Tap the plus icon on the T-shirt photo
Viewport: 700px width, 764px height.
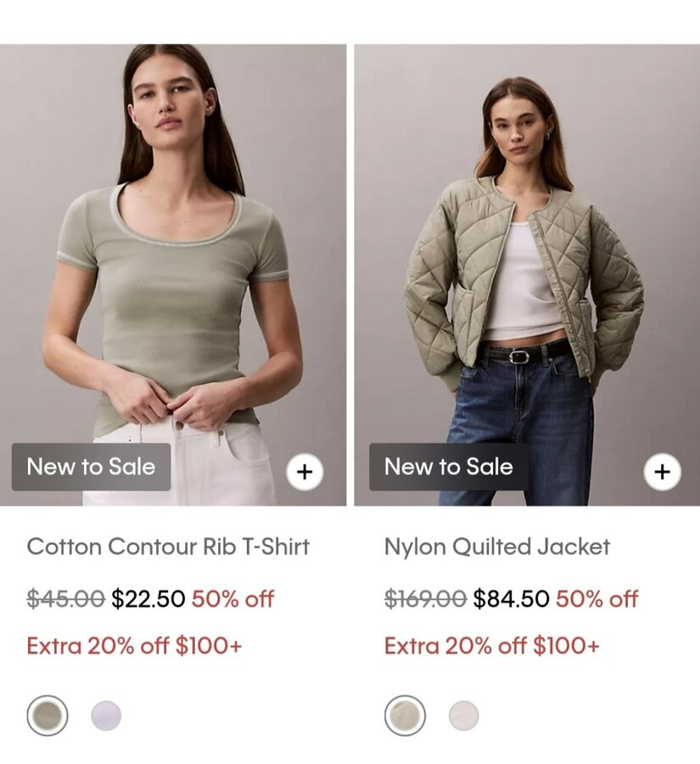tap(305, 472)
